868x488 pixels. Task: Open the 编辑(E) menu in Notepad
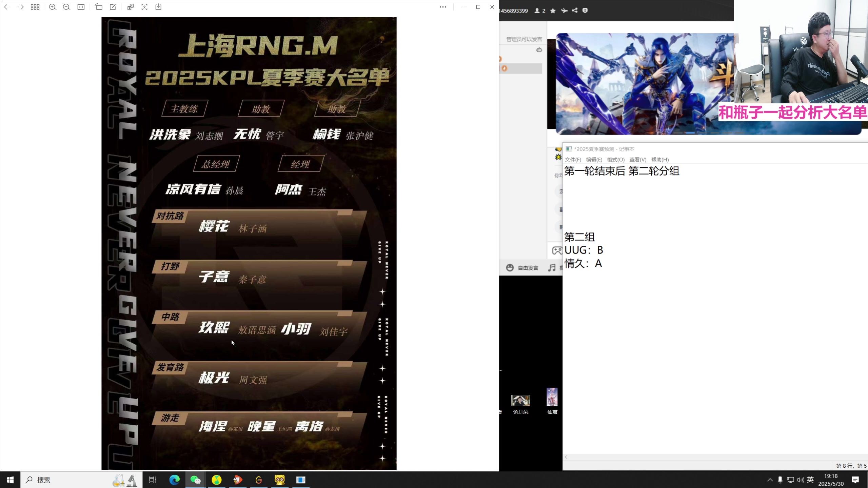click(x=594, y=160)
